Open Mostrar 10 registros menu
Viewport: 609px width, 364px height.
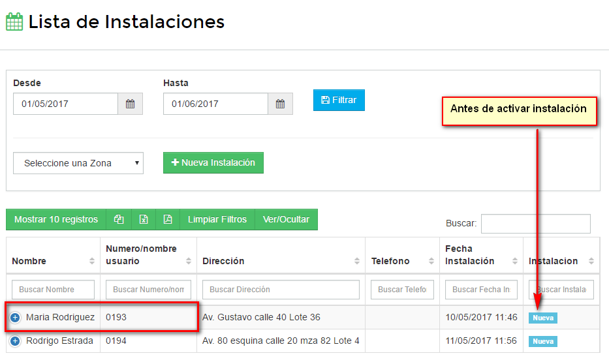pos(56,220)
